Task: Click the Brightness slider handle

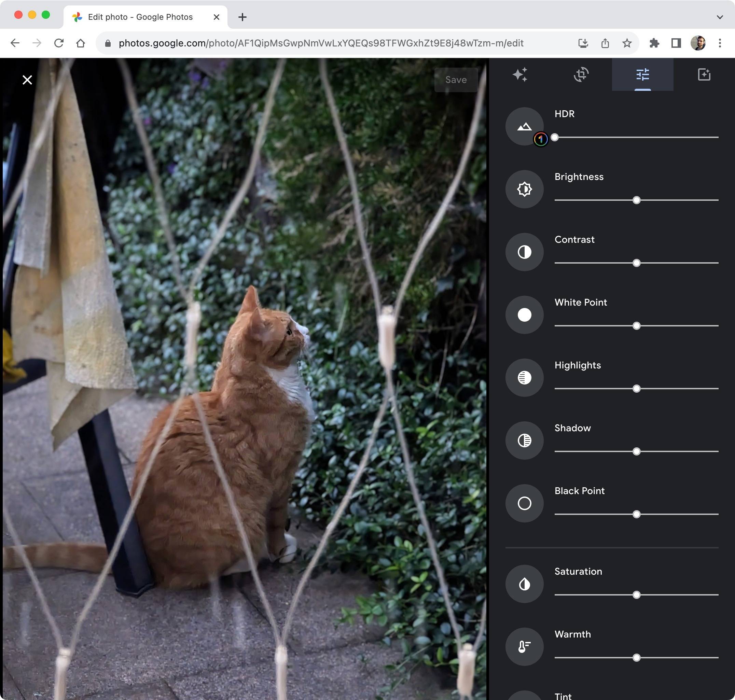Action: click(636, 200)
